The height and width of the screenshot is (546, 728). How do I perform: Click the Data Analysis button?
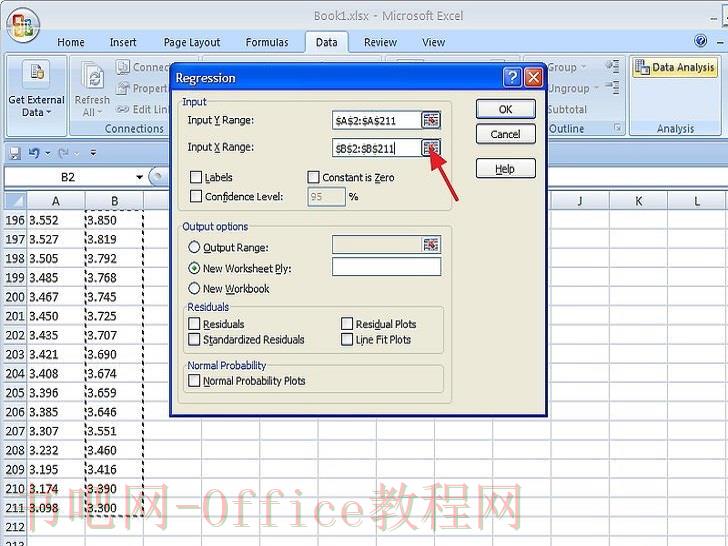point(676,68)
